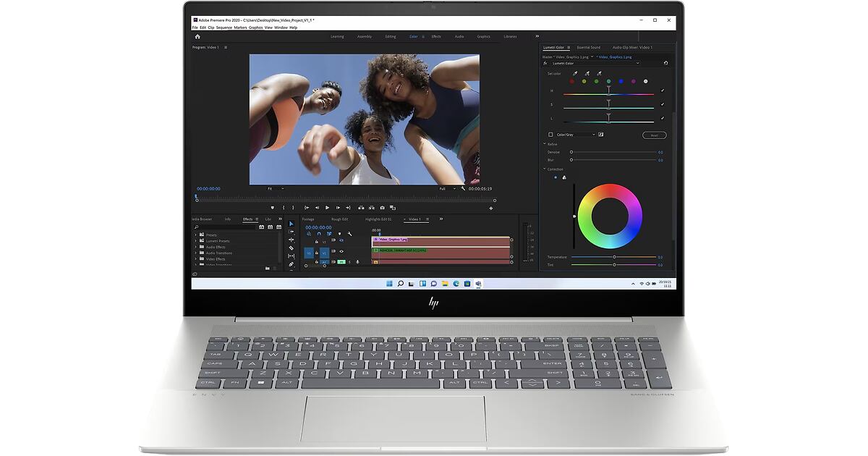
Task: Open Windows Start menu on taskbar
Action: tap(389, 284)
